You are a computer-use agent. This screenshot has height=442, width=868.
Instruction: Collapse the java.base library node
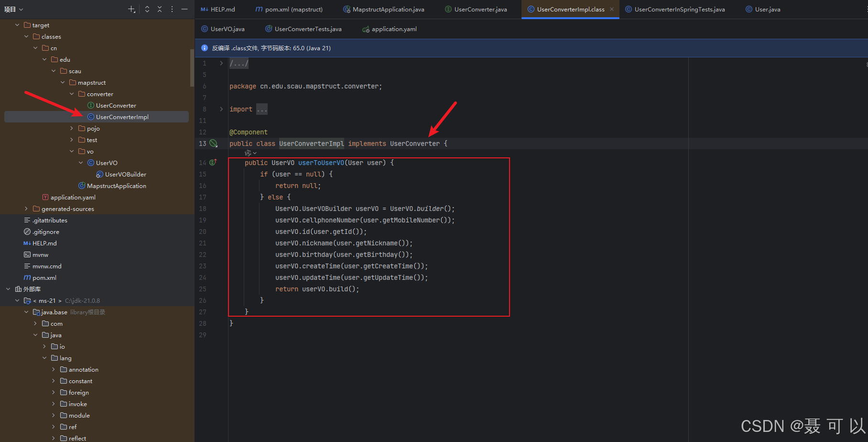click(x=27, y=312)
